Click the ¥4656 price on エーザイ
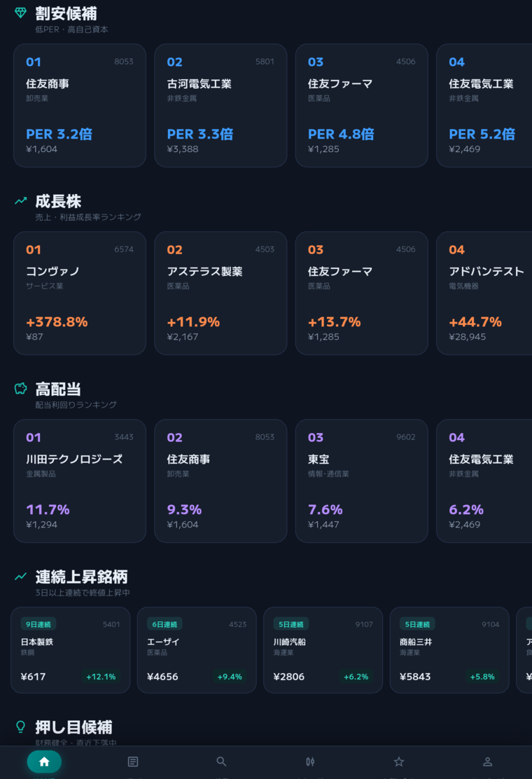Screen dimensions: 532x779 [x=162, y=677]
